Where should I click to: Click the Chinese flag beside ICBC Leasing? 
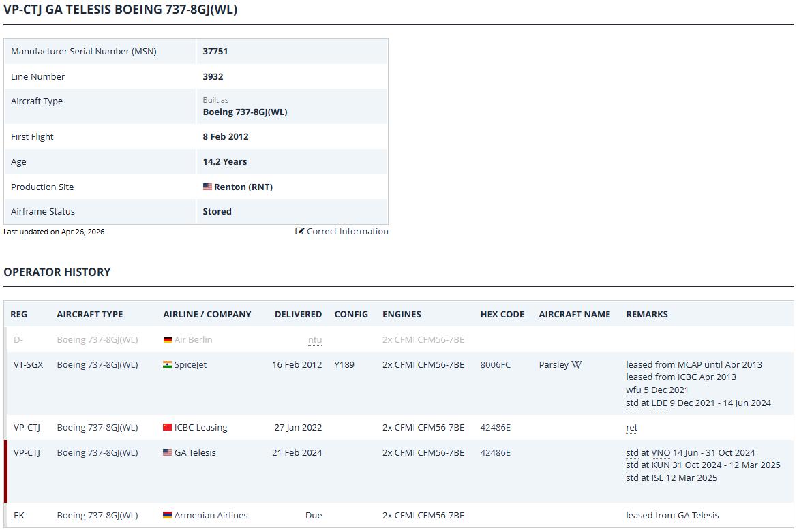168,428
